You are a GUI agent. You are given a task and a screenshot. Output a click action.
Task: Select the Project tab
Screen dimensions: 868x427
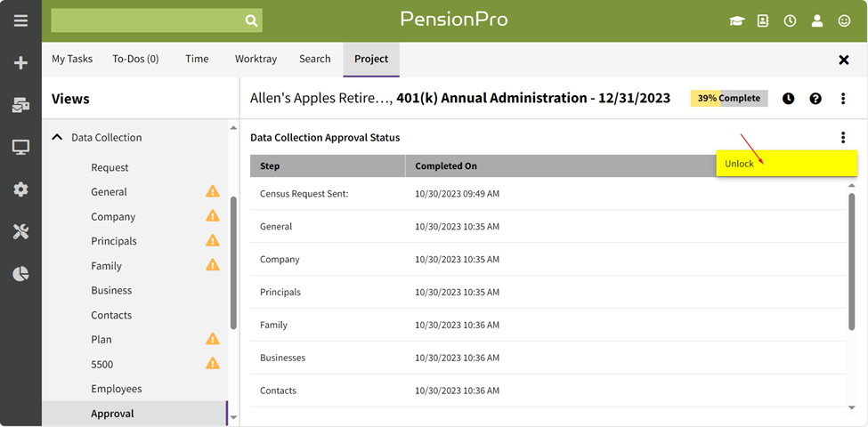click(x=371, y=60)
